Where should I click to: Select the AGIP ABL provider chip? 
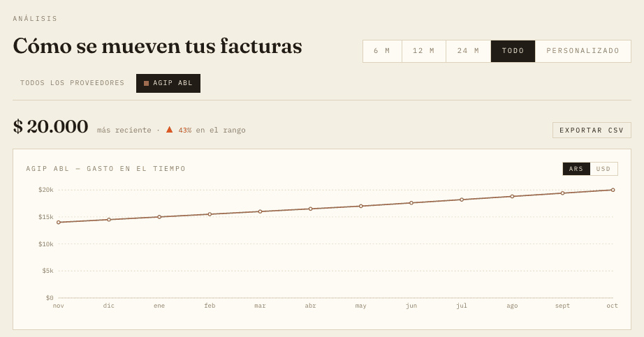tap(168, 83)
